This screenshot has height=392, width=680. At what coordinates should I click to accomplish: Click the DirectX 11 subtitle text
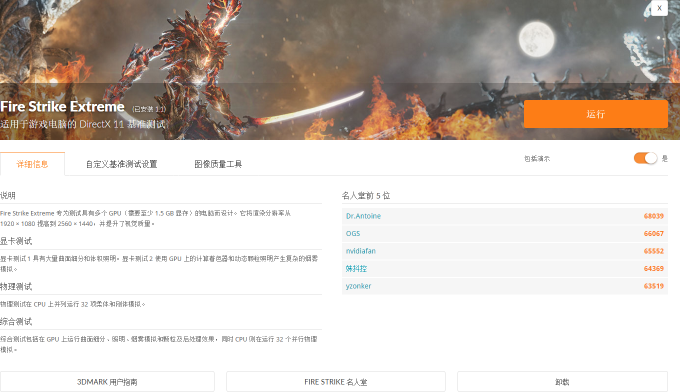[82, 124]
